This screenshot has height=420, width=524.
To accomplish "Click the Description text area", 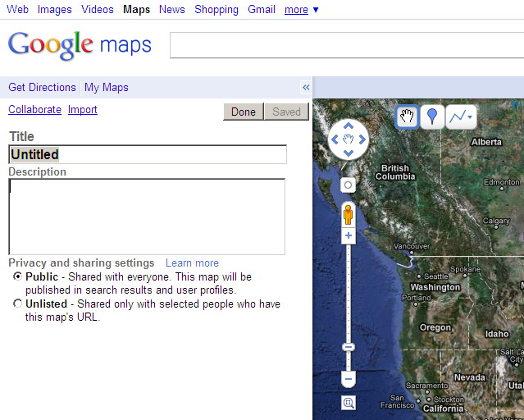I will pos(147,217).
